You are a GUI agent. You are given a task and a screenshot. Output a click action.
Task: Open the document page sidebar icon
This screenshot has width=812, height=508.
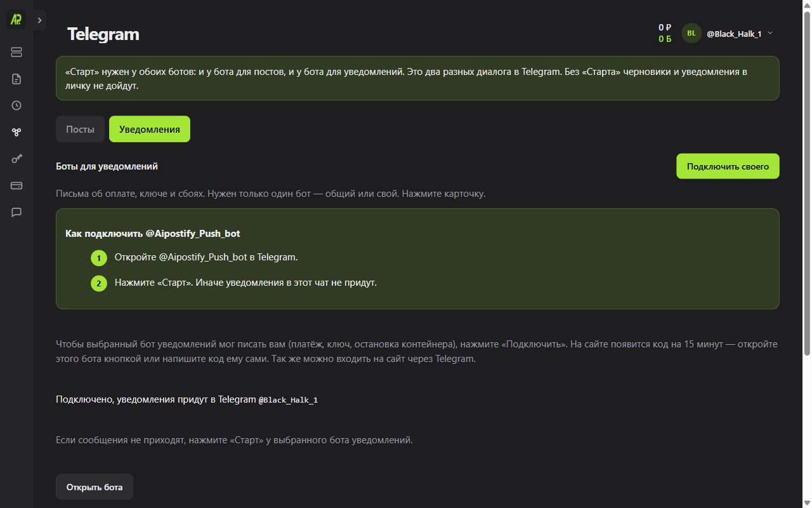tap(16, 79)
